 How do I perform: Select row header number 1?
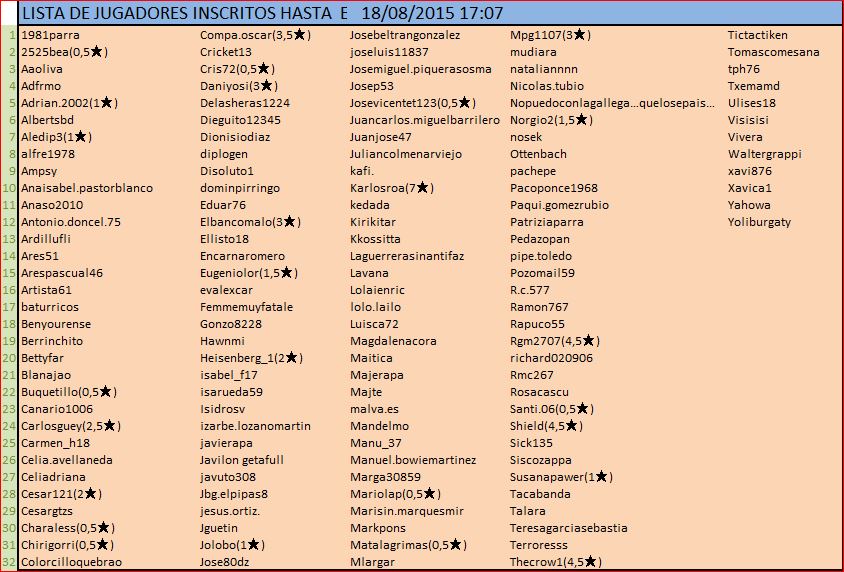9,35
